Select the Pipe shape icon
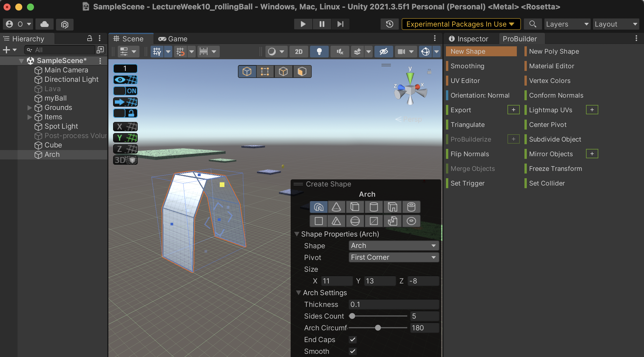The width and height of the screenshot is (644, 357). 411,207
